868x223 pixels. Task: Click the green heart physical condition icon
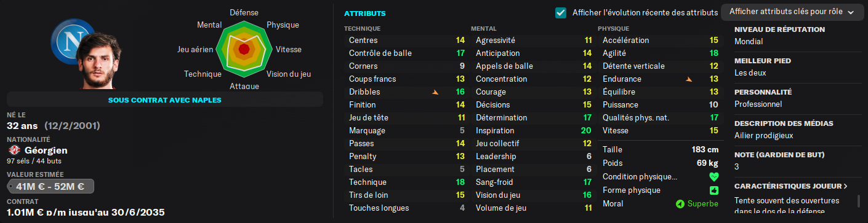tap(714, 177)
